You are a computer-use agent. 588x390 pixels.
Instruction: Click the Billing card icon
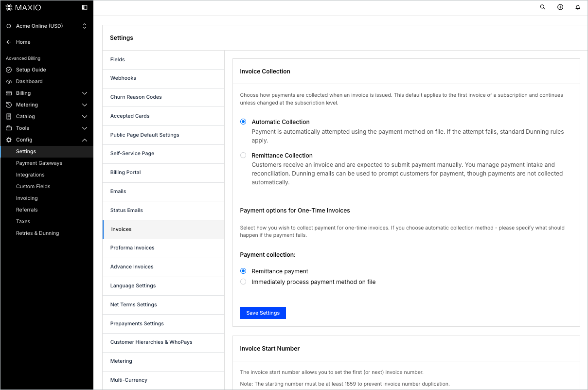[x=9, y=93]
